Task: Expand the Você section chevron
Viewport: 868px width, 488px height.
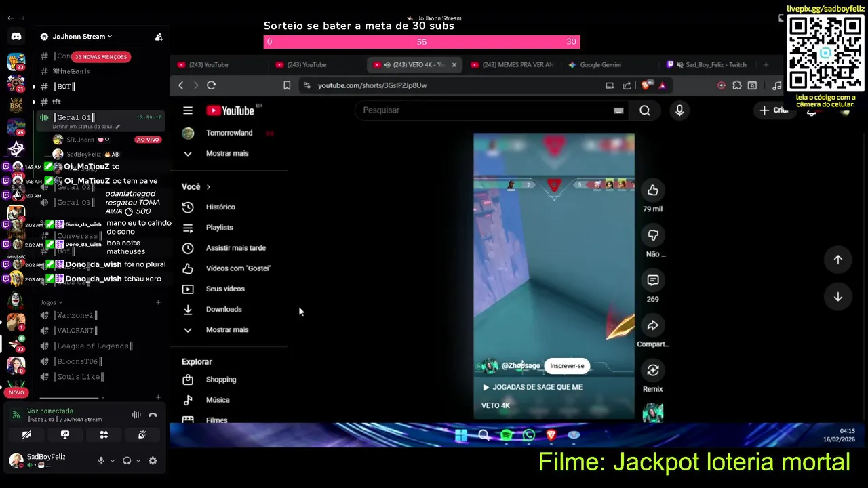Action: tap(208, 187)
